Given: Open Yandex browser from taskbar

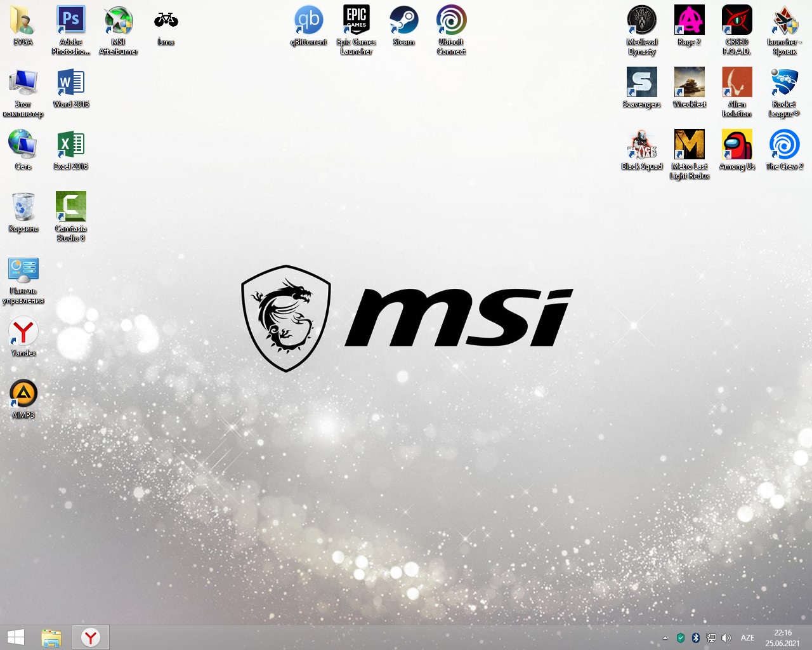Looking at the screenshot, I should (x=91, y=637).
